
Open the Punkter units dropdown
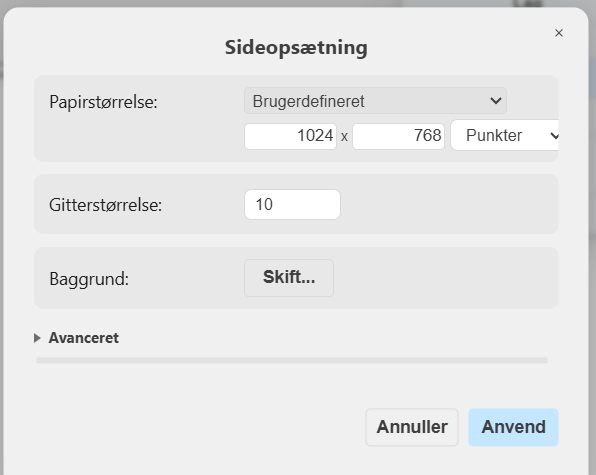coord(505,135)
